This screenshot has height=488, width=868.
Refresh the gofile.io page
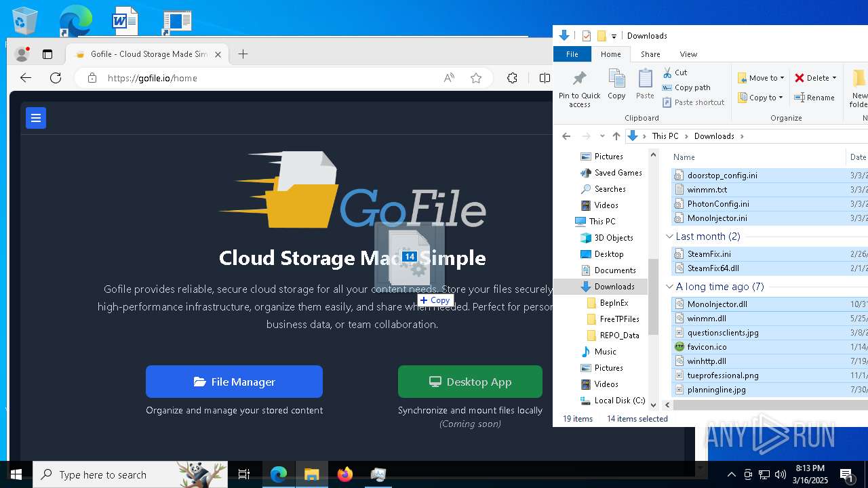point(56,78)
